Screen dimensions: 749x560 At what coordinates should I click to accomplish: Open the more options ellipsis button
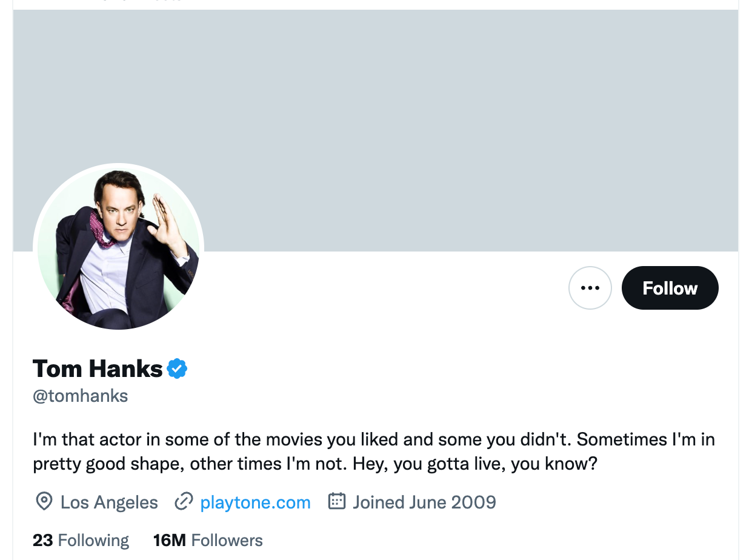(x=590, y=288)
